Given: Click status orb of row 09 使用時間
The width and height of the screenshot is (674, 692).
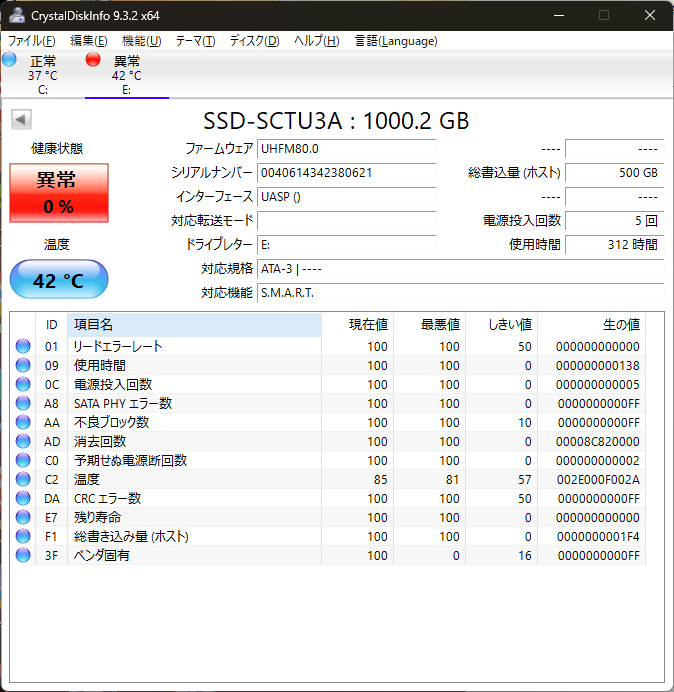Looking at the screenshot, I should [x=23, y=365].
